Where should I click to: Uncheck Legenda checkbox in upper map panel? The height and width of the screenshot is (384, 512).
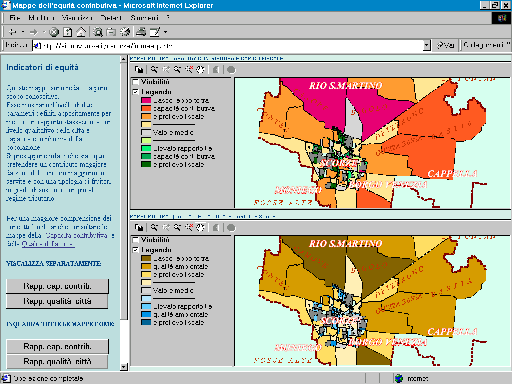pyautogui.click(x=135, y=92)
